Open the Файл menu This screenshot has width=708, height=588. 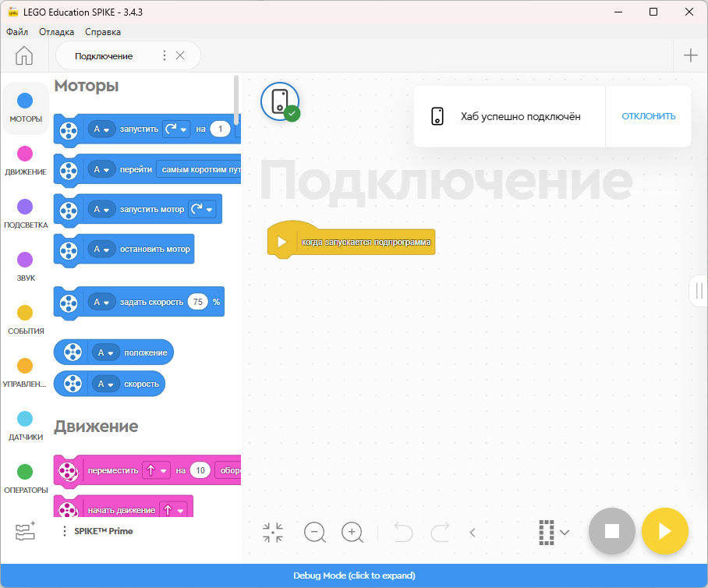[x=19, y=32]
